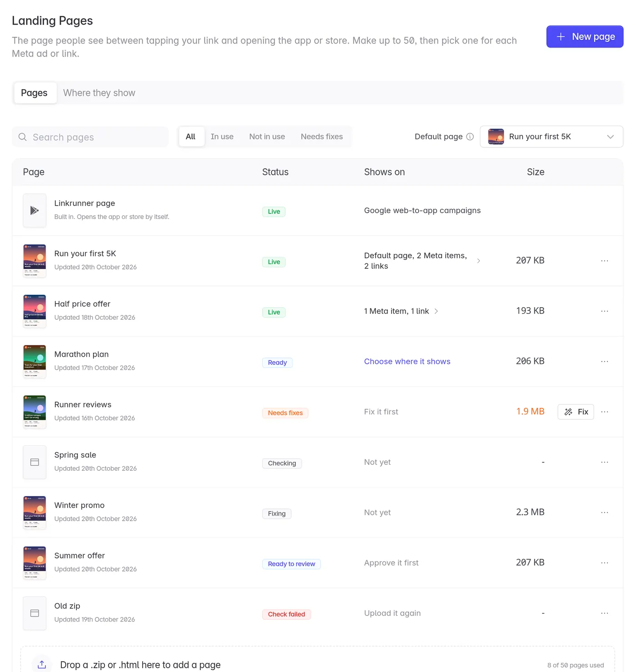636x672 pixels.
Task: Click the Needs fixes status badge
Action: click(x=285, y=413)
